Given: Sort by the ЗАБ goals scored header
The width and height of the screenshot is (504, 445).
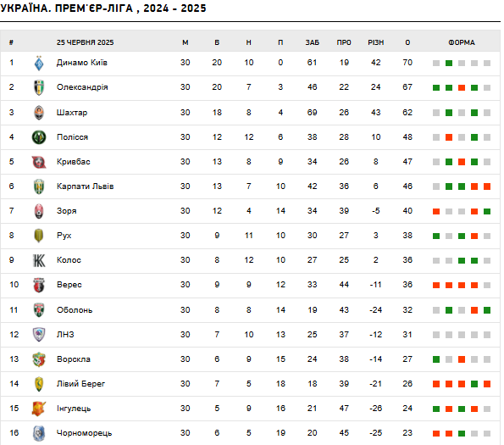Looking at the screenshot, I should (x=312, y=42).
